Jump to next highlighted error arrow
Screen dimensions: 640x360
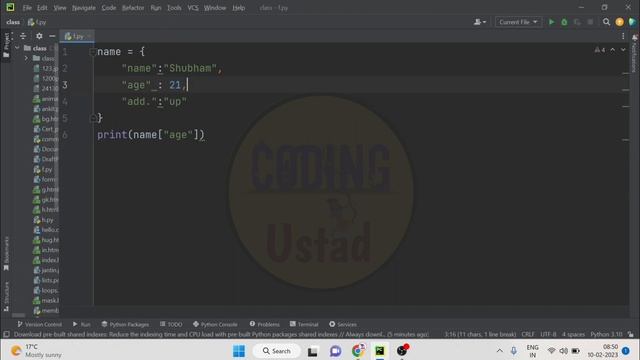click(623, 50)
